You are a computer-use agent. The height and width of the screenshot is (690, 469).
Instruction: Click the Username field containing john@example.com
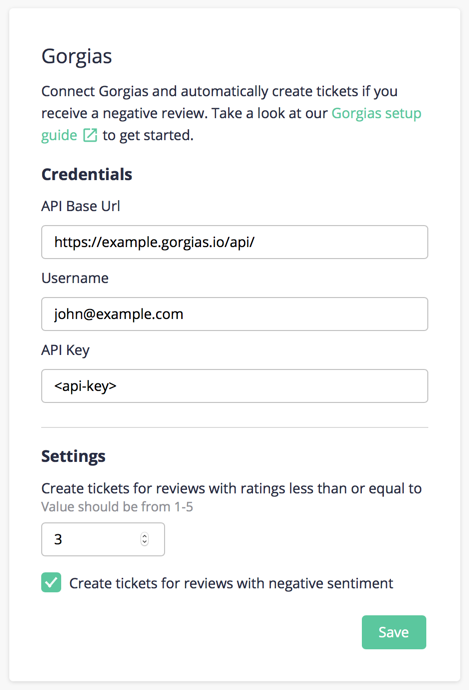click(x=234, y=314)
